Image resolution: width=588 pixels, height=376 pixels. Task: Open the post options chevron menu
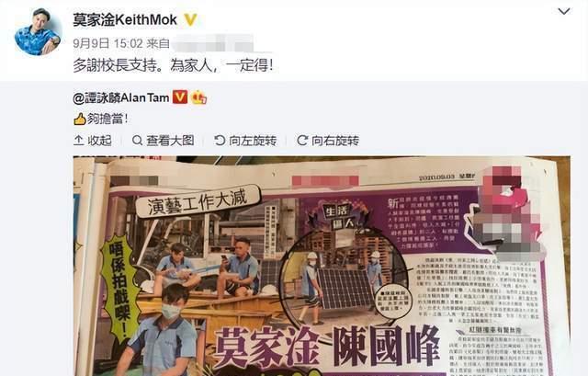click(x=563, y=12)
